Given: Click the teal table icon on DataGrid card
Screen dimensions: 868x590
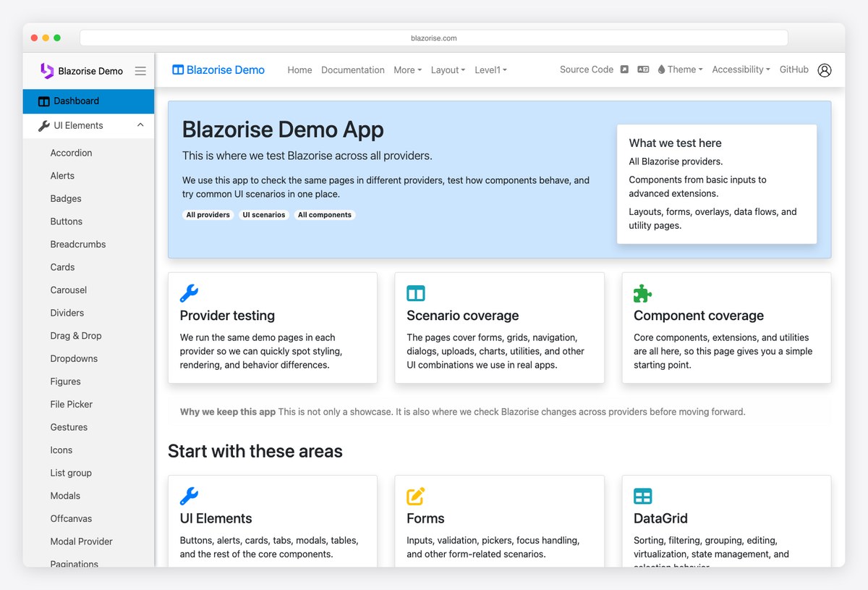Looking at the screenshot, I should pos(642,496).
